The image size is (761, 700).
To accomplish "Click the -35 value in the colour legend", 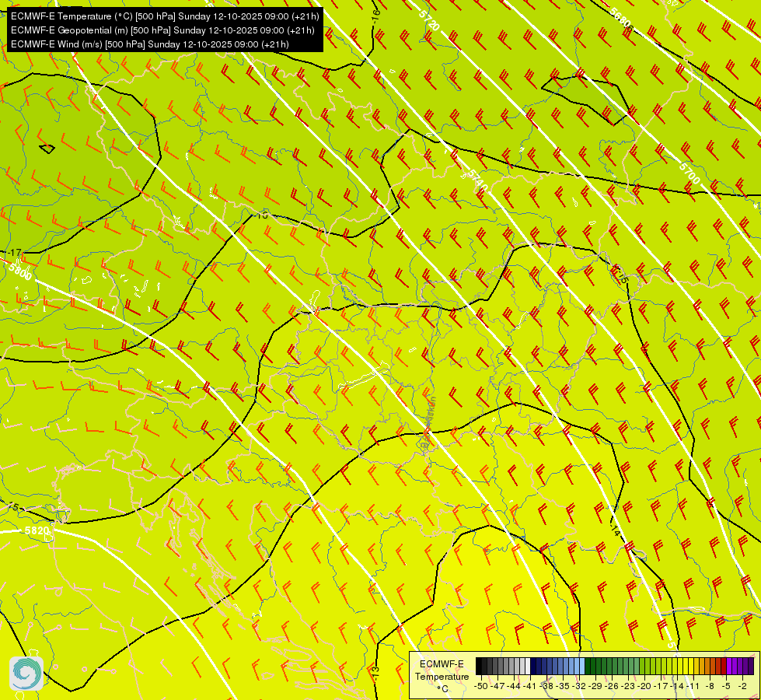I will 563,687.
